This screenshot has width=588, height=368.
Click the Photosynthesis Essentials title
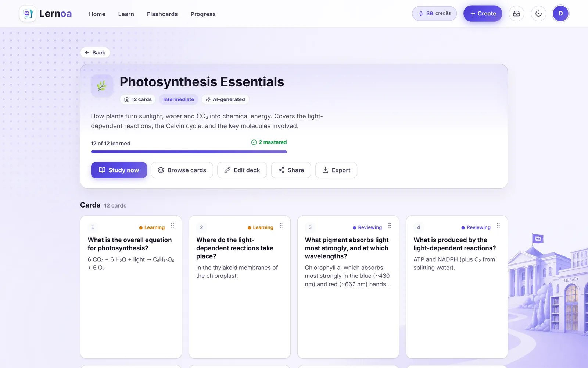coord(202,82)
